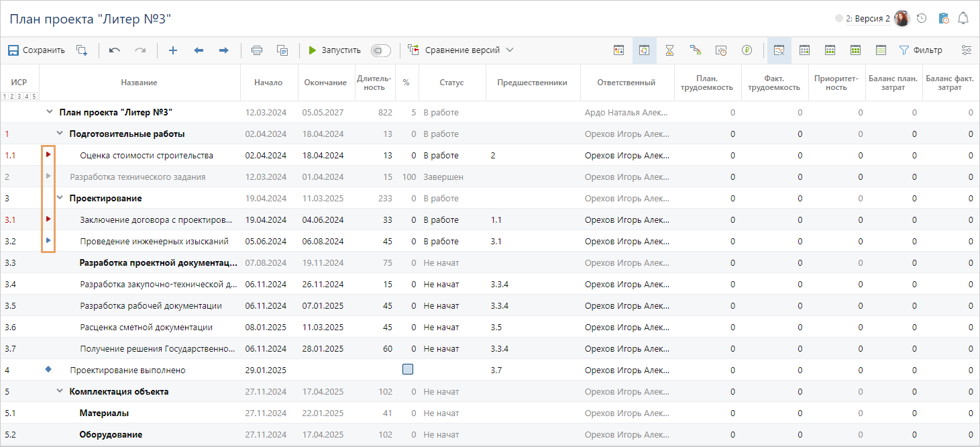Click the print icon in the toolbar
980x447 pixels.
[256, 50]
